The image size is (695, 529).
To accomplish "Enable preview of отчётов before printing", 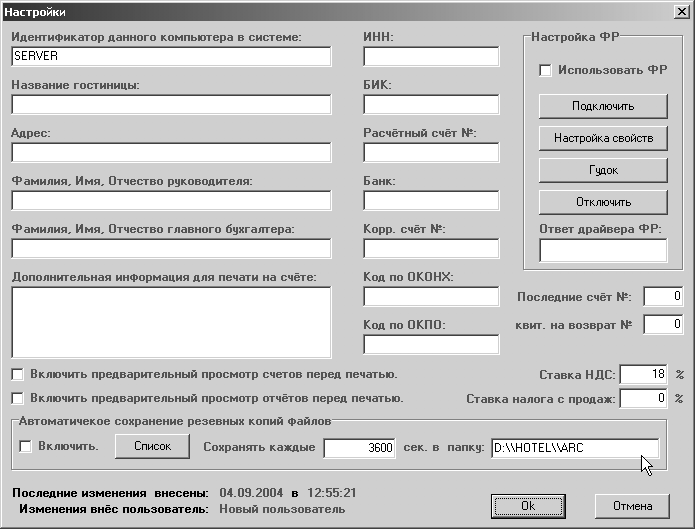I will (17, 398).
